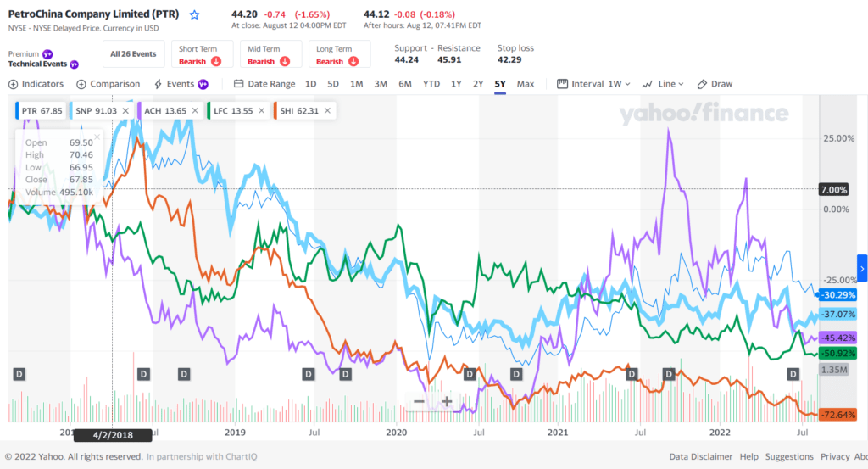Click the Premium Y+ badge icon

point(47,53)
